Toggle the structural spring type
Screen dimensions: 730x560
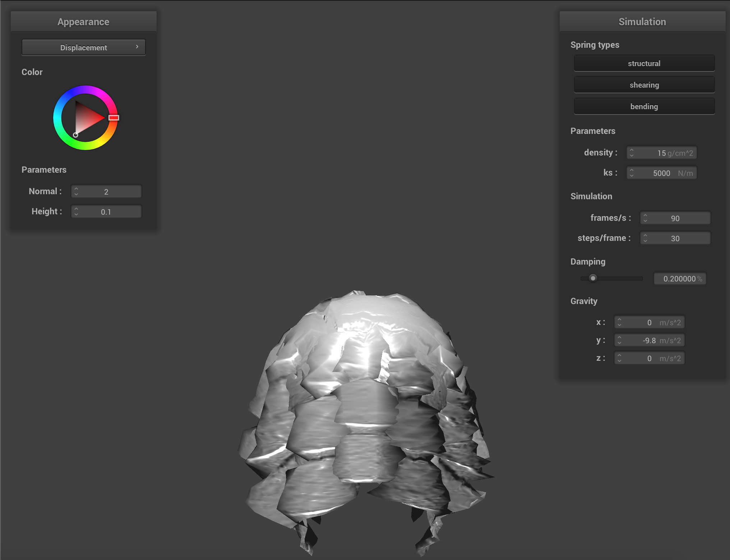click(644, 64)
